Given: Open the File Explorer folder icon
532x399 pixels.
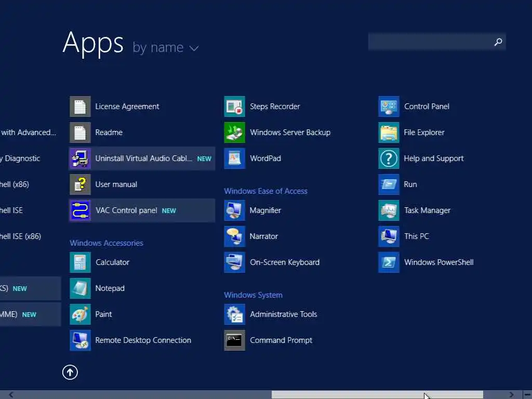Looking at the screenshot, I should click(389, 132).
